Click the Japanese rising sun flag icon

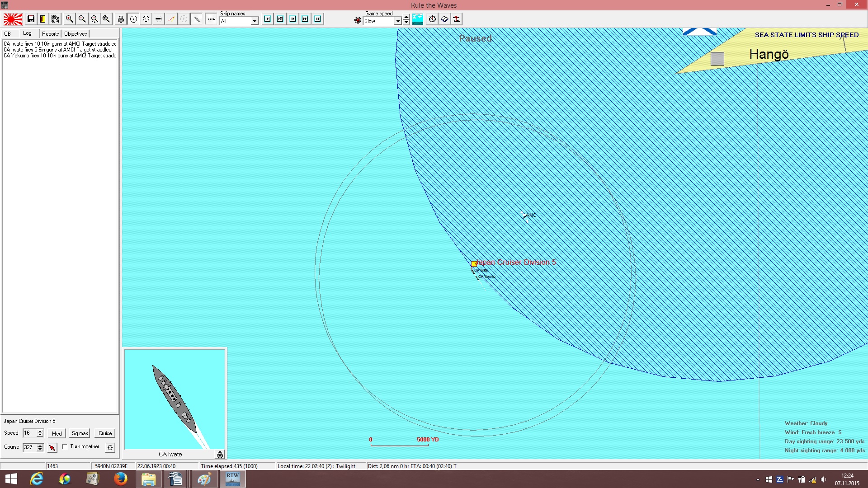coord(13,19)
